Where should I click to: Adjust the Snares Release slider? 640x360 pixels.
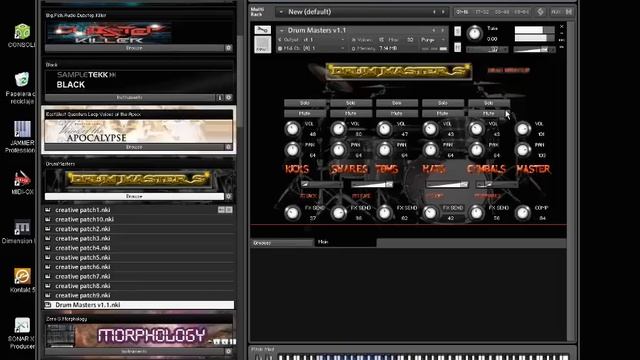coord(372,184)
